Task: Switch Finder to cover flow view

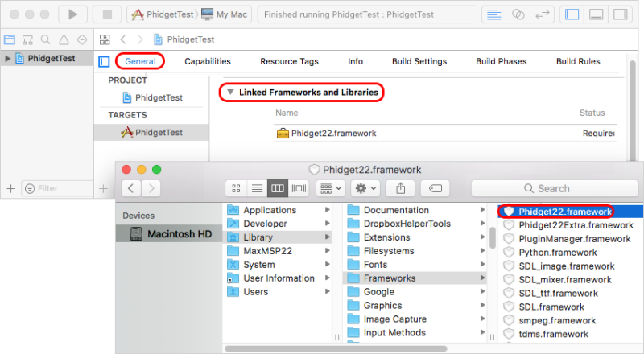Action: [299, 188]
